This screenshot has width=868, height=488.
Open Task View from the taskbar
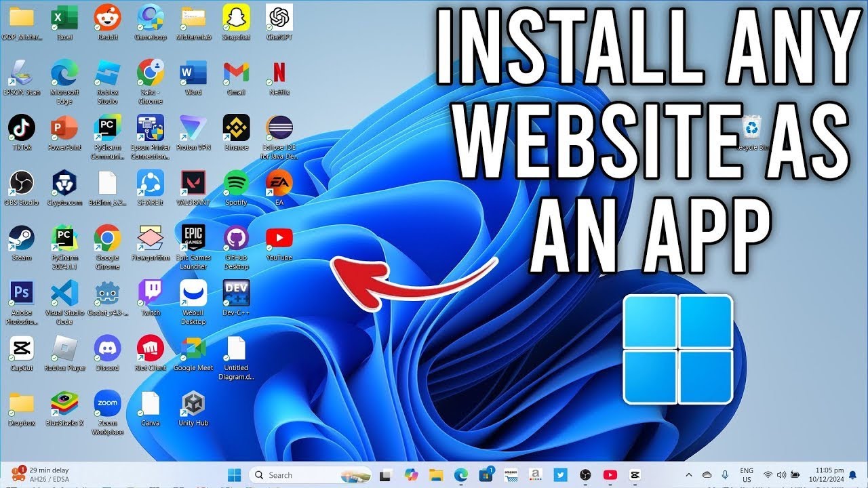pos(385,475)
